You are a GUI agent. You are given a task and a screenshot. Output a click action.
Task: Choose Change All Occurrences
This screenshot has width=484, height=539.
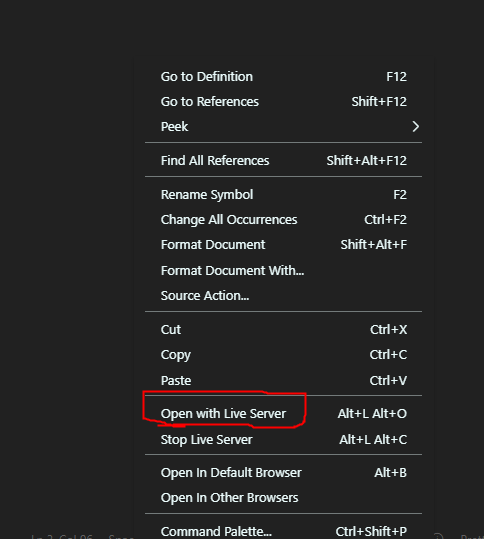(x=284, y=220)
